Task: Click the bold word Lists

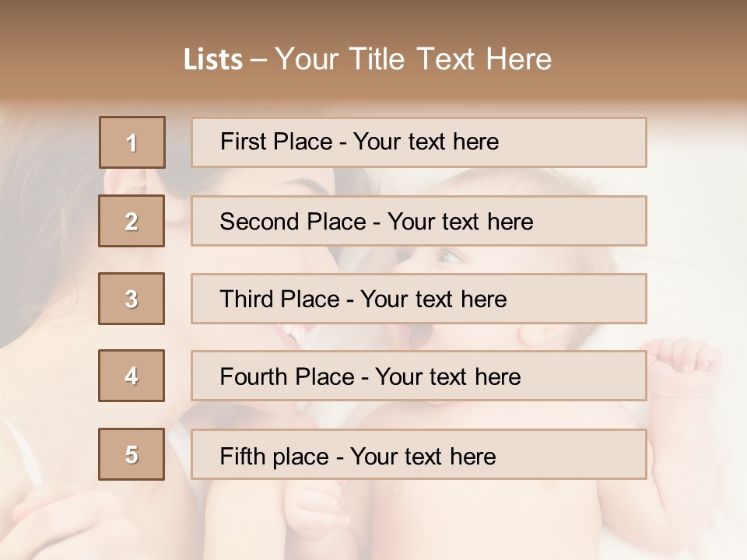Action: (213, 60)
